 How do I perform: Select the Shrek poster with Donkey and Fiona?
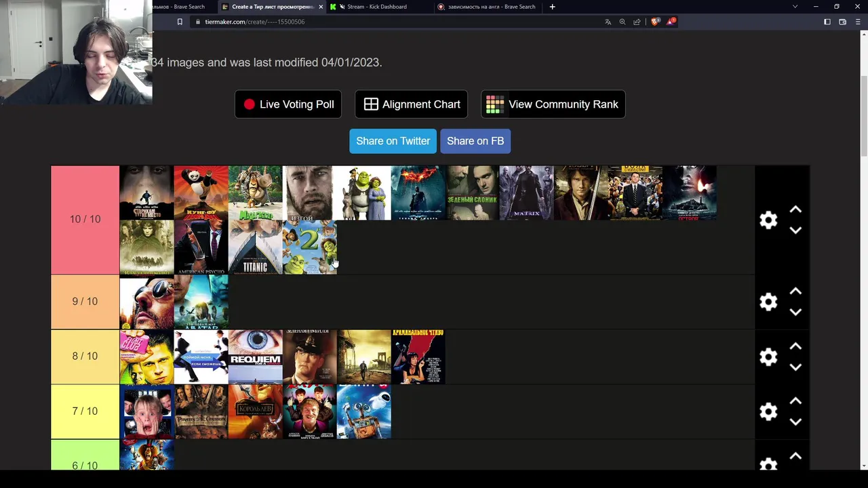pos(364,192)
